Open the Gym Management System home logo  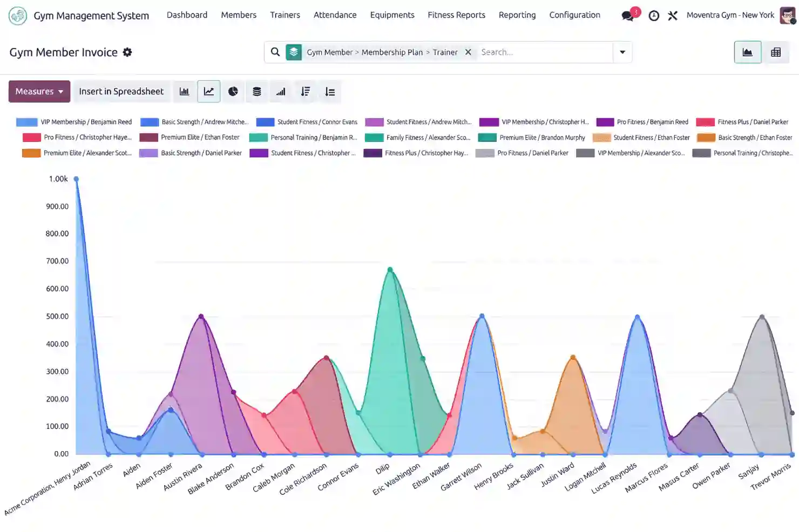pyautogui.click(x=18, y=16)
